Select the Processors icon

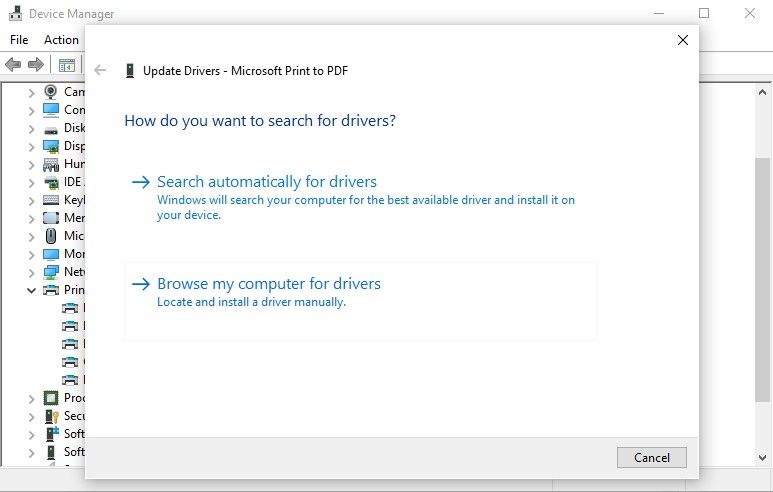(x=51, y=398)
